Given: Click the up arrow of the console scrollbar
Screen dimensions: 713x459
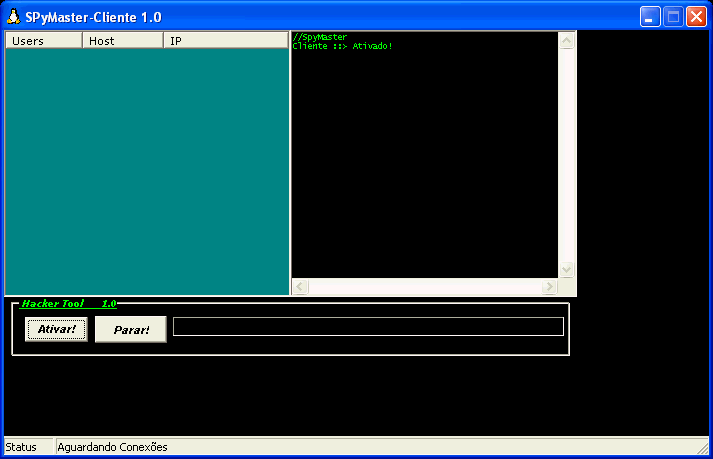Looking at the screenshot, I should point(566,42).
